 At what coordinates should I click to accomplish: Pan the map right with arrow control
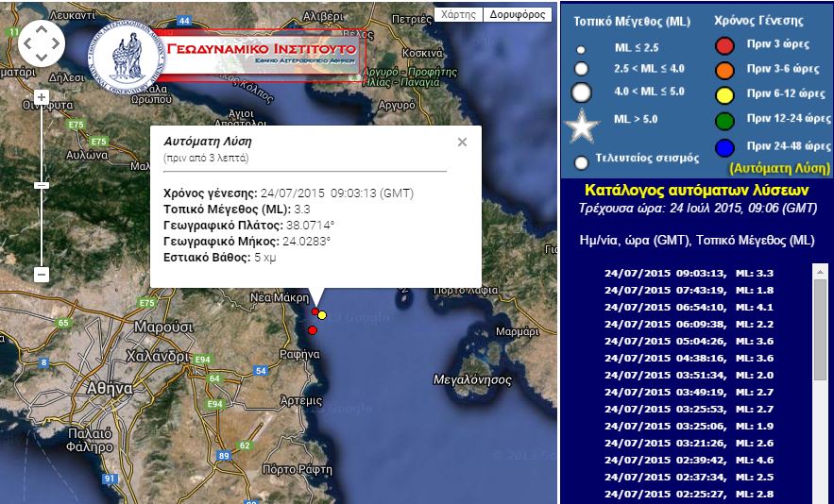pos(55,42)
